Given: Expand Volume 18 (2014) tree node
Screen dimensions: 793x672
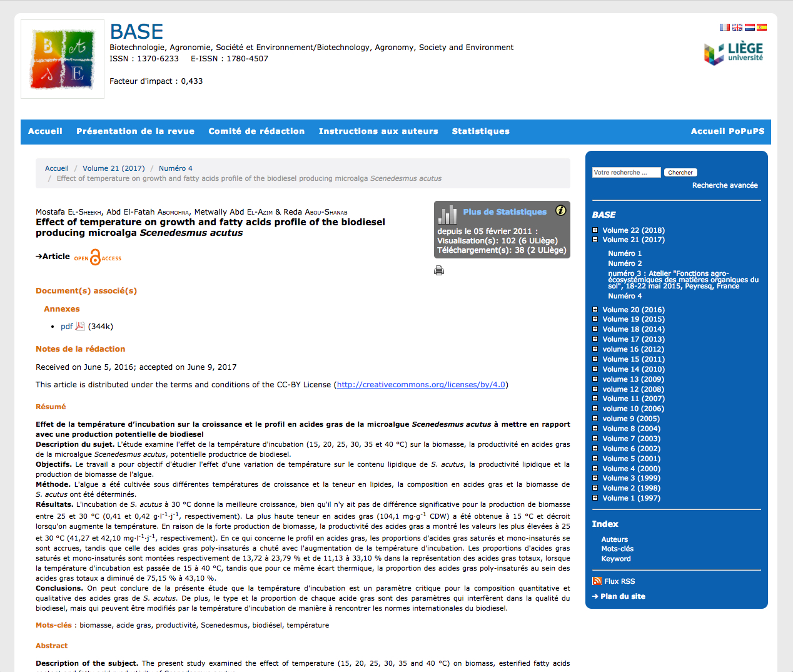Looking at the screenshot, I should [595, 329].
